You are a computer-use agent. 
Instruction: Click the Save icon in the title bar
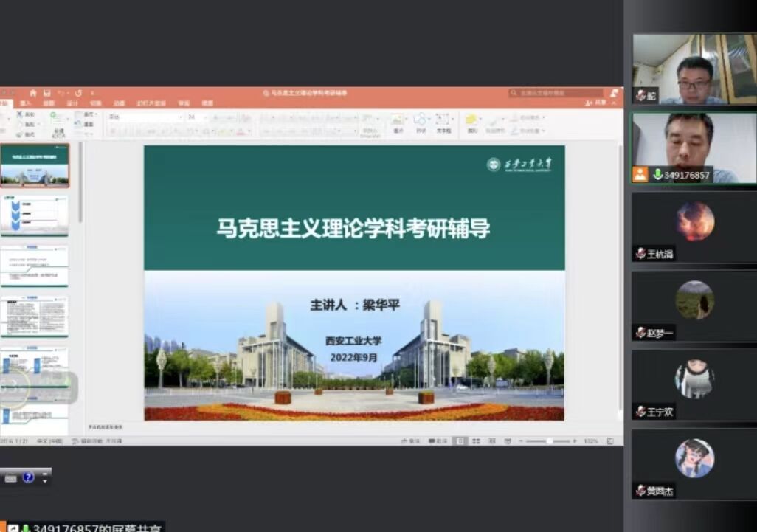pos(46,93)
